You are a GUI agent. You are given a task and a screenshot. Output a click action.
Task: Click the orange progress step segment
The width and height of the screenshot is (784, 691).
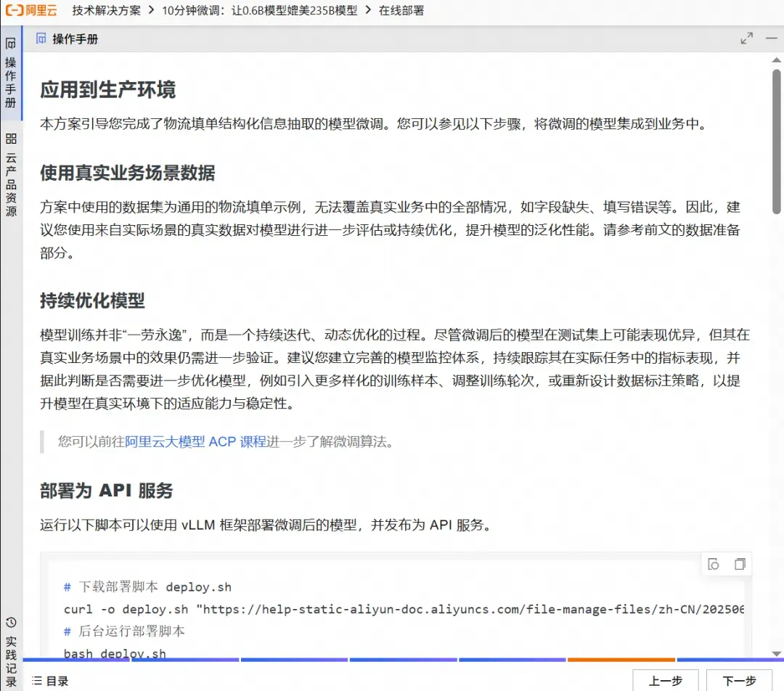point(621,660)
